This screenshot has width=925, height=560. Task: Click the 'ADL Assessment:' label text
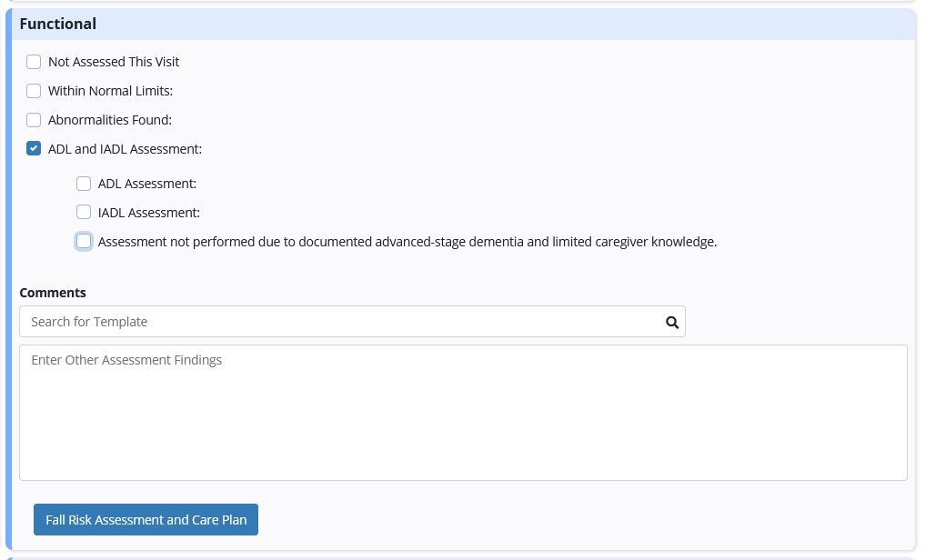pyautogui.click(x=147, y=184)
